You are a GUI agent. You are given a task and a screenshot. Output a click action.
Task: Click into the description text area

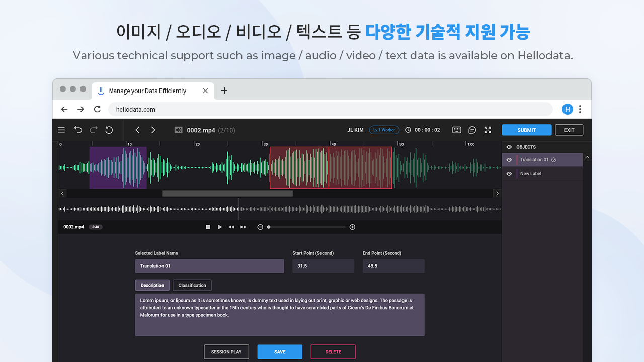tap(280, 315)
